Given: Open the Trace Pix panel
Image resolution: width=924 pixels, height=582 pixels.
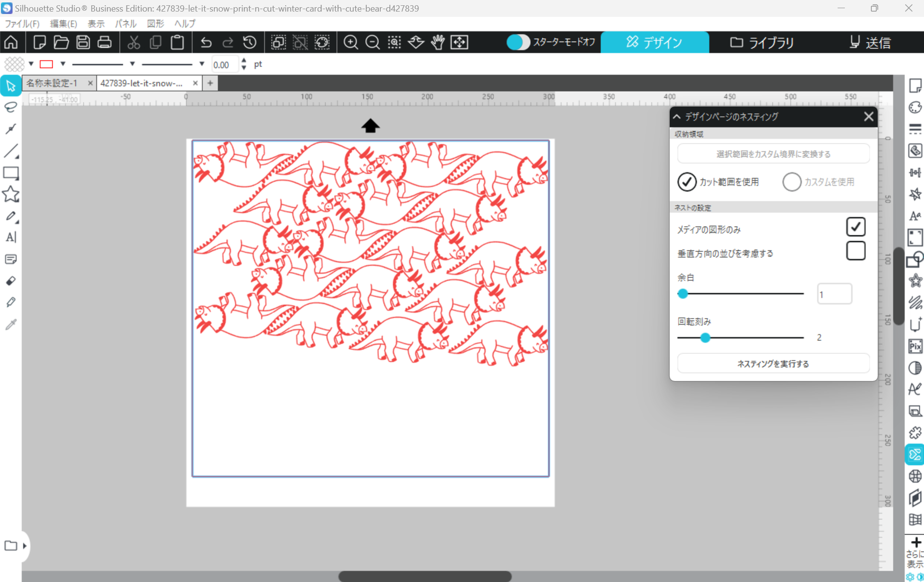Looking at the screenshot, I should click(x=915, y=346).
